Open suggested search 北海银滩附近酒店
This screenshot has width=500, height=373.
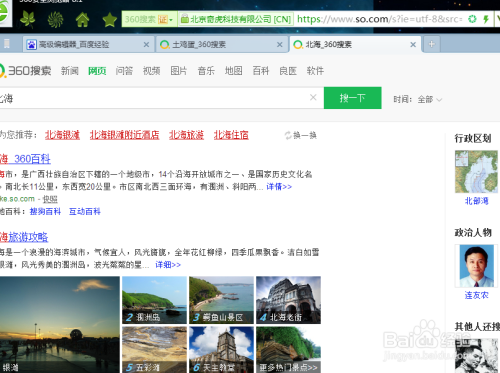pos(124,135)
